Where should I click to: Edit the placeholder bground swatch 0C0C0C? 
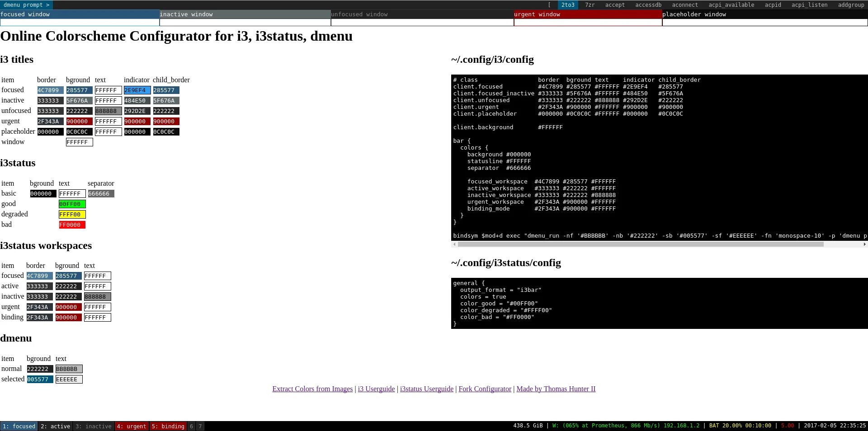[x=79, y=132]
